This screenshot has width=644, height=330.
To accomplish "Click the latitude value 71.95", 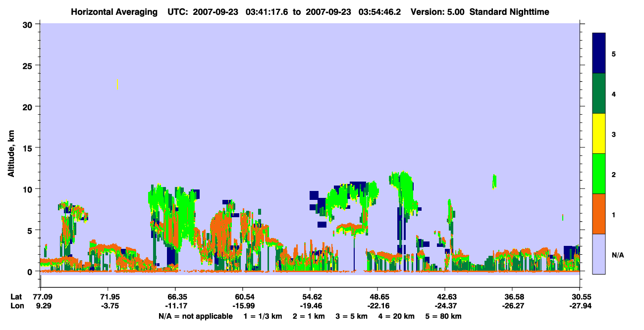I will click(x=110, y=296).
